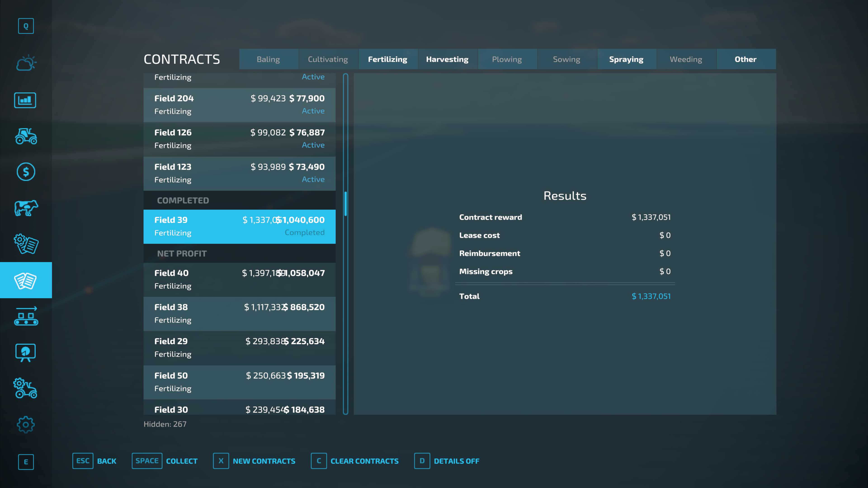Click the NET PROFIT section header
Screen dimensions: 868x488
pyautogui.click(x=240, y=253)
